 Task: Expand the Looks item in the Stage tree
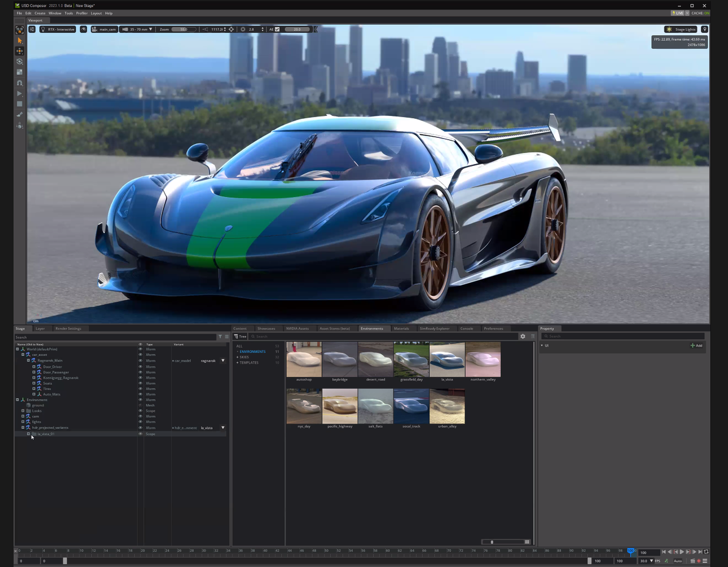[x=23, y=411]
